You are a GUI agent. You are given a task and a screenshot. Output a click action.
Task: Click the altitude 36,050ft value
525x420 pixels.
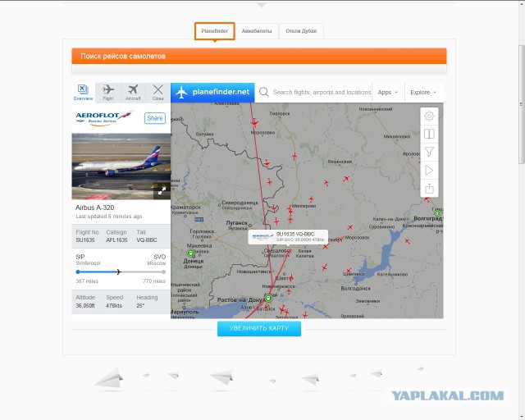[x=85, y=306]
